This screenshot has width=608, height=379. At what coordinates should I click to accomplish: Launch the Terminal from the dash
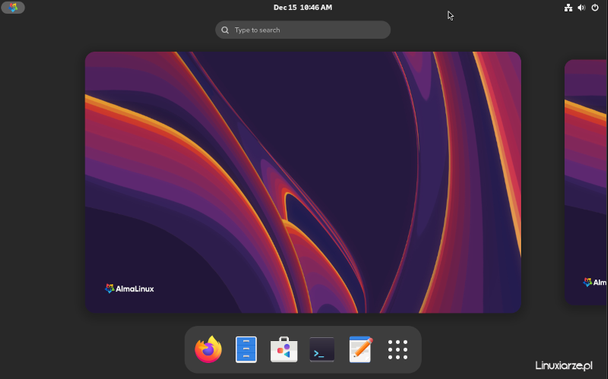coord(322,350)
